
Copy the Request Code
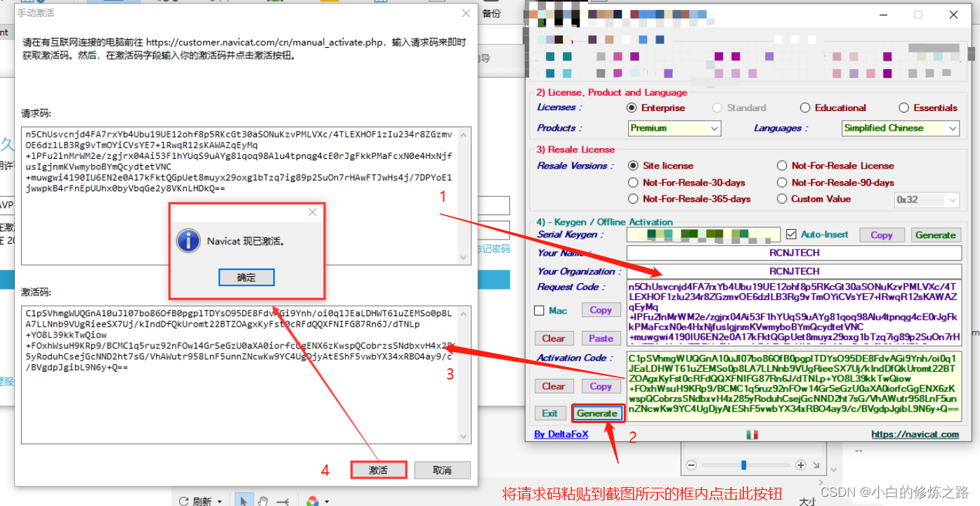point(601,310)
